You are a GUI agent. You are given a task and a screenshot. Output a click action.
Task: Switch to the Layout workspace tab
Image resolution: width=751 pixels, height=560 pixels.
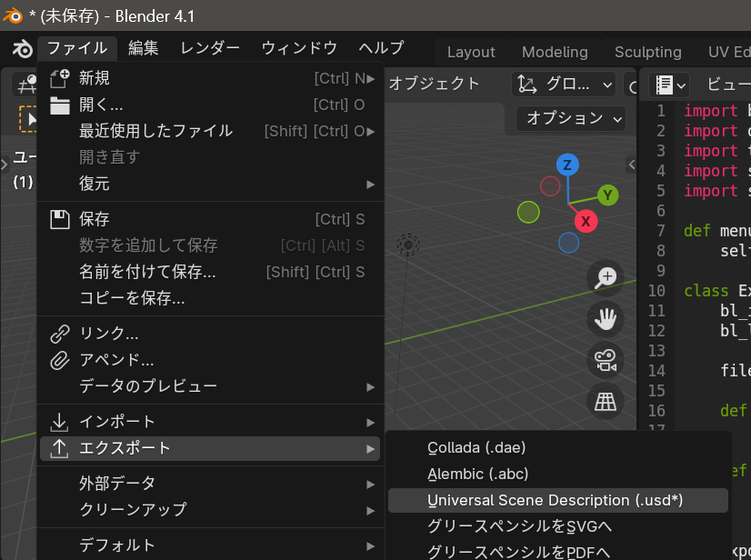tap(471, 52)
